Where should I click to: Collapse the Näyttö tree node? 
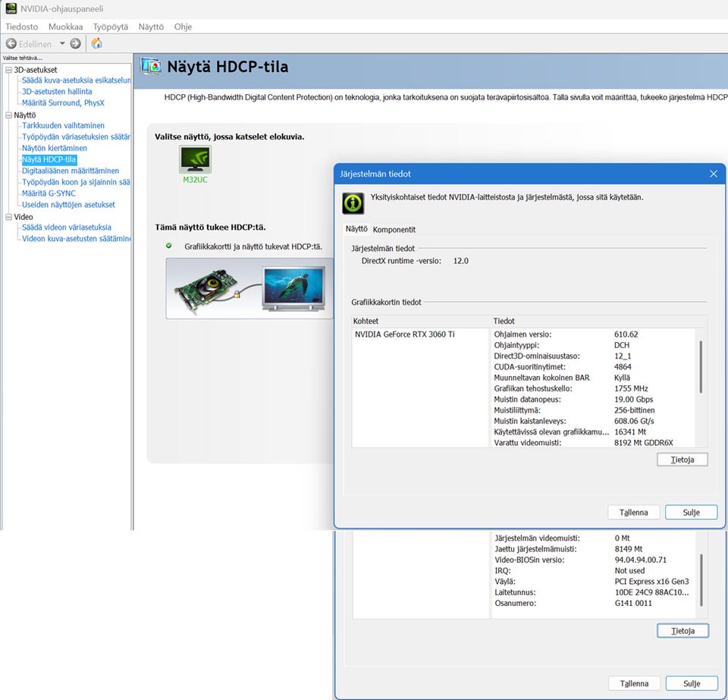(x=9, y=115)
